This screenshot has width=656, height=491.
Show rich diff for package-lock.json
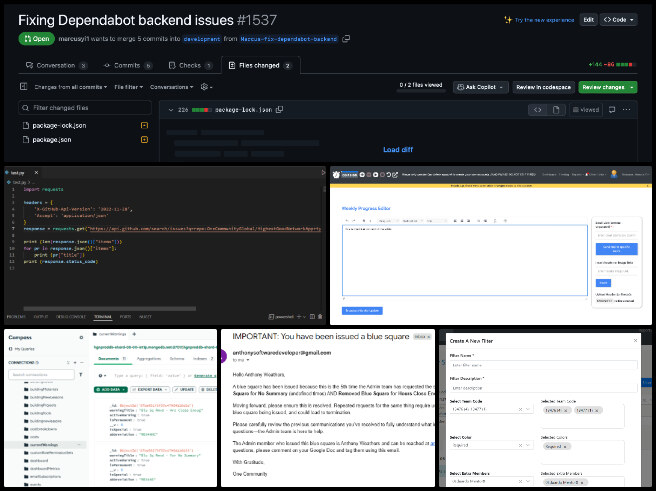556,110
